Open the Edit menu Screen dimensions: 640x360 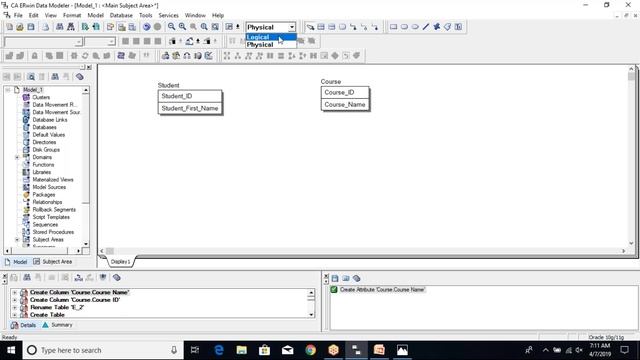tap(33, 15)
